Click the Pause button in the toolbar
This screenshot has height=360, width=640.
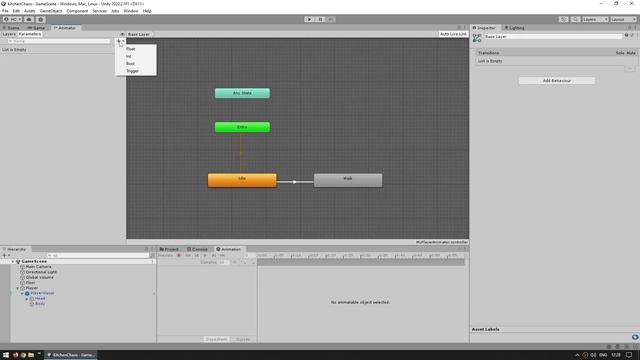coord(320,19)
